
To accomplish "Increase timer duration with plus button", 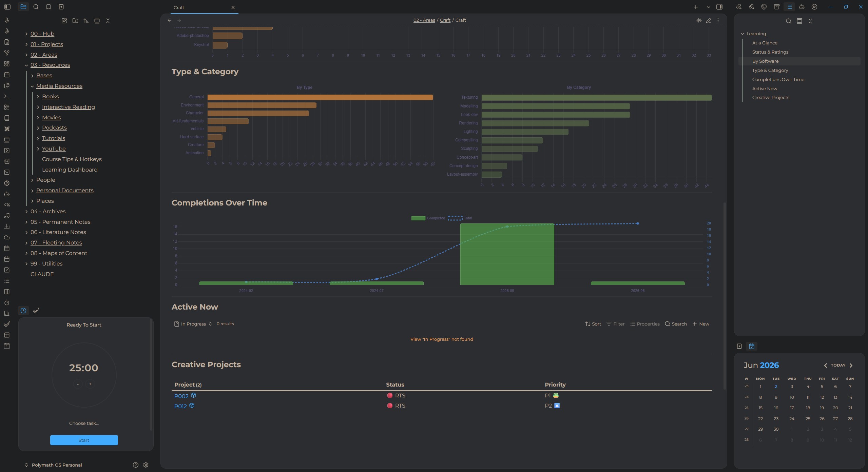I will click(x=90, y=384).
